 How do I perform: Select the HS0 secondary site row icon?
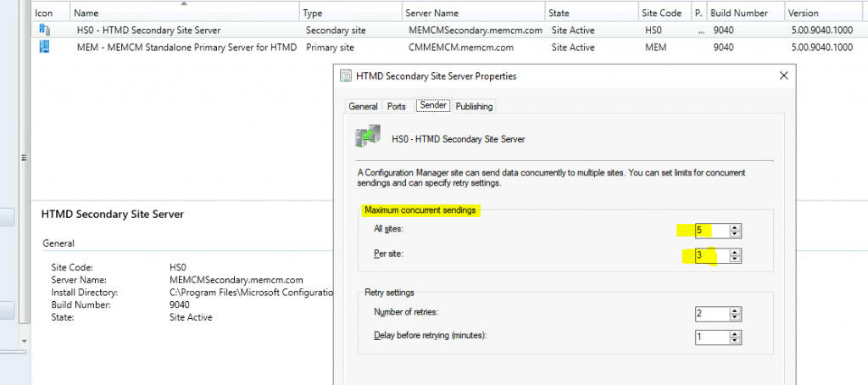44,31
